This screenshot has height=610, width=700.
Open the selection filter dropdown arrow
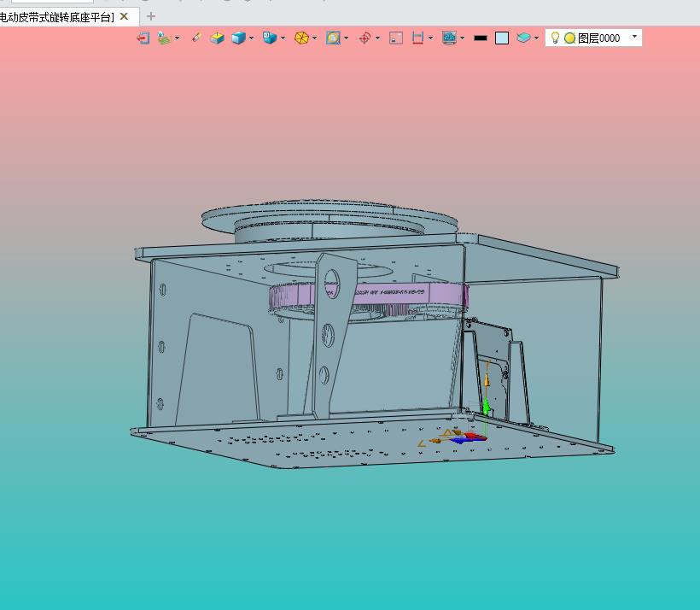coord(178,38)
